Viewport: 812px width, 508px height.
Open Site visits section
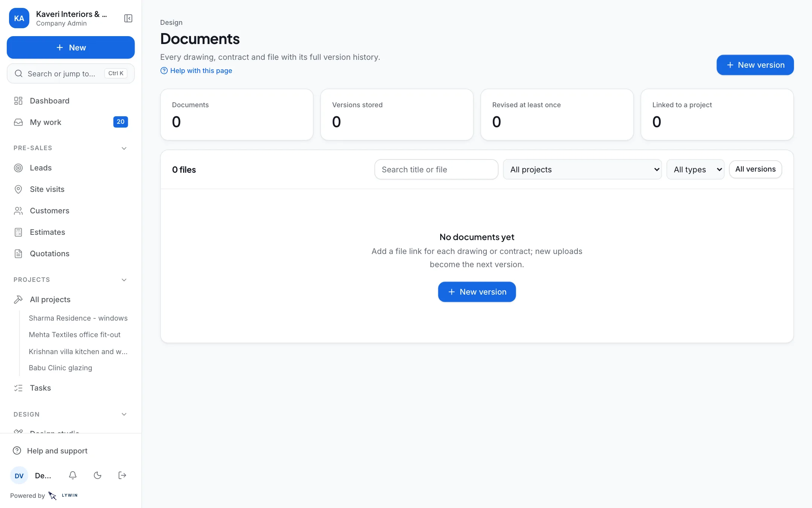pos(71,189)
